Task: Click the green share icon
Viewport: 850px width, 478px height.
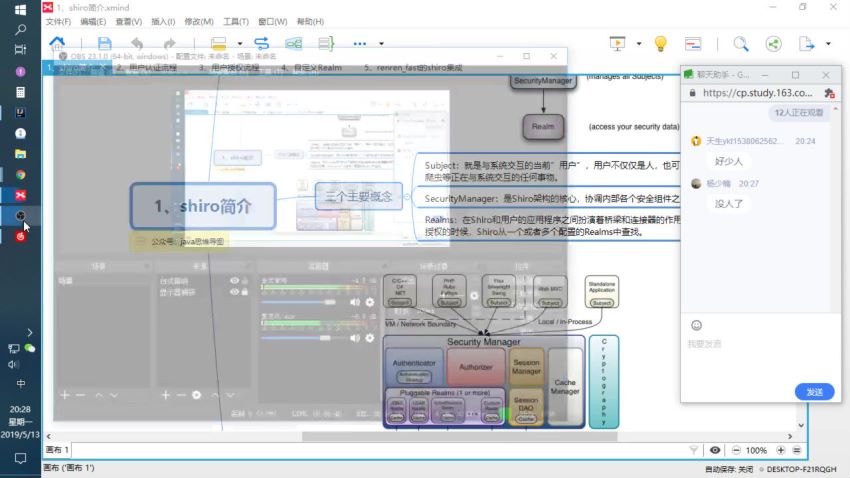Action: coord(774,44)
